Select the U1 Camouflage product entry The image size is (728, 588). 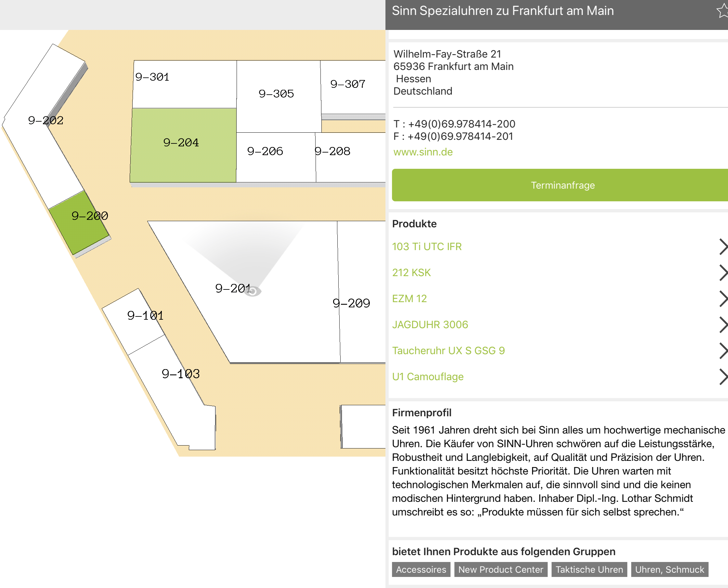click(427, 377)
